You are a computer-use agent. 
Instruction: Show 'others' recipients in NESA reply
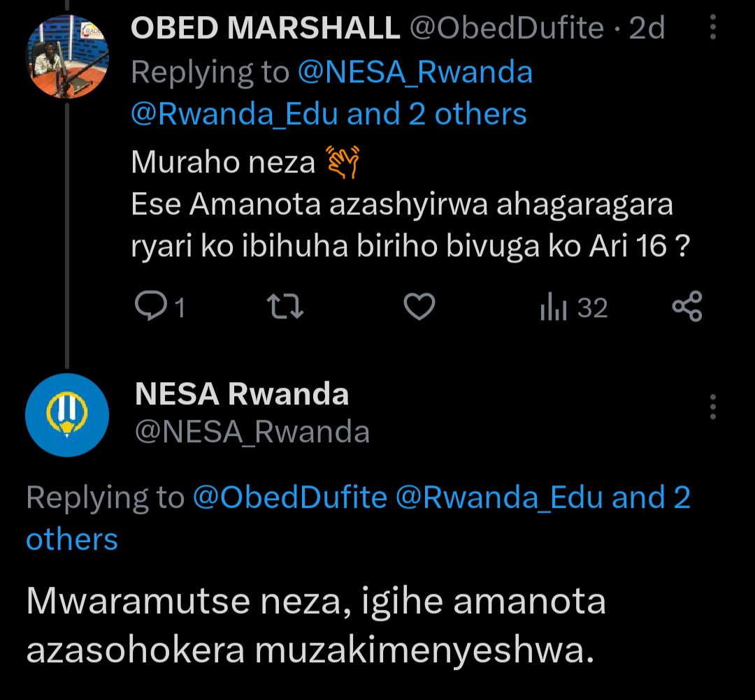(x=72, y=539)
